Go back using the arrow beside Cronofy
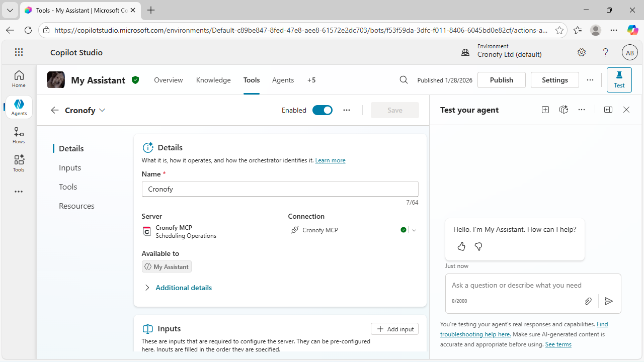The image size is (644, 362). (55, 110)
